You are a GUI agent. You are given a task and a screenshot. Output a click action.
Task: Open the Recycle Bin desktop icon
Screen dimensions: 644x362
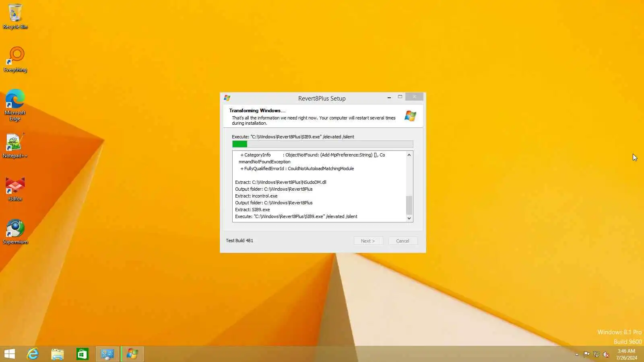click(15, 16)
